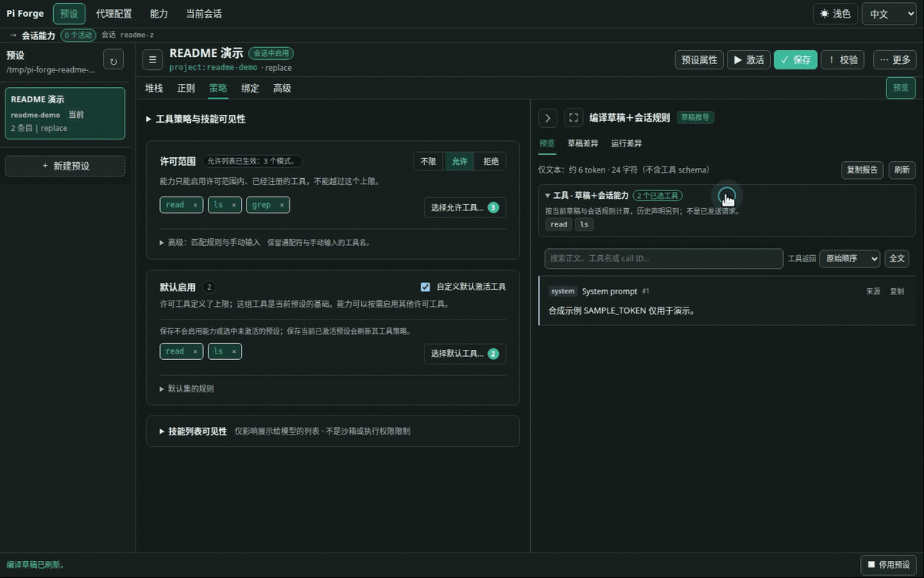Open the hamburger menu beside README 演示

153,59
